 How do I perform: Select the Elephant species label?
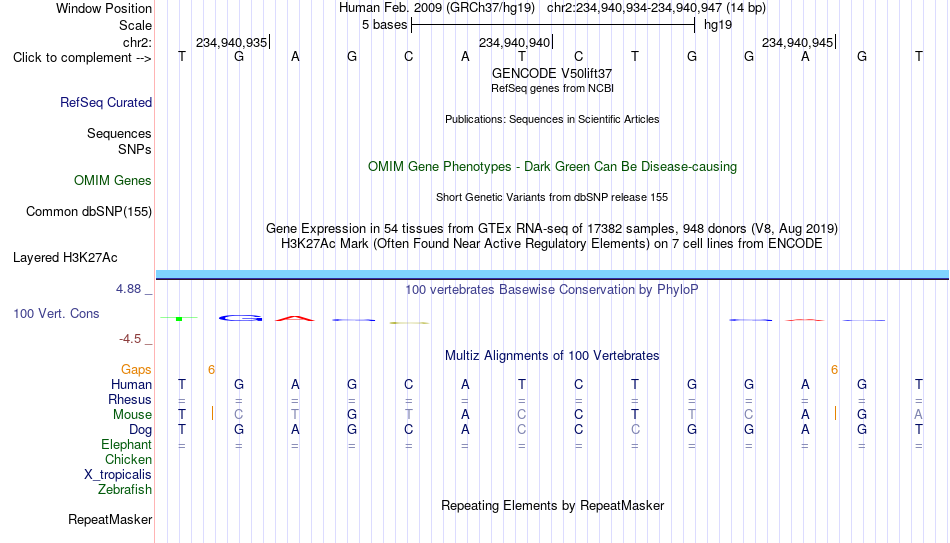[x=126, y=444]
